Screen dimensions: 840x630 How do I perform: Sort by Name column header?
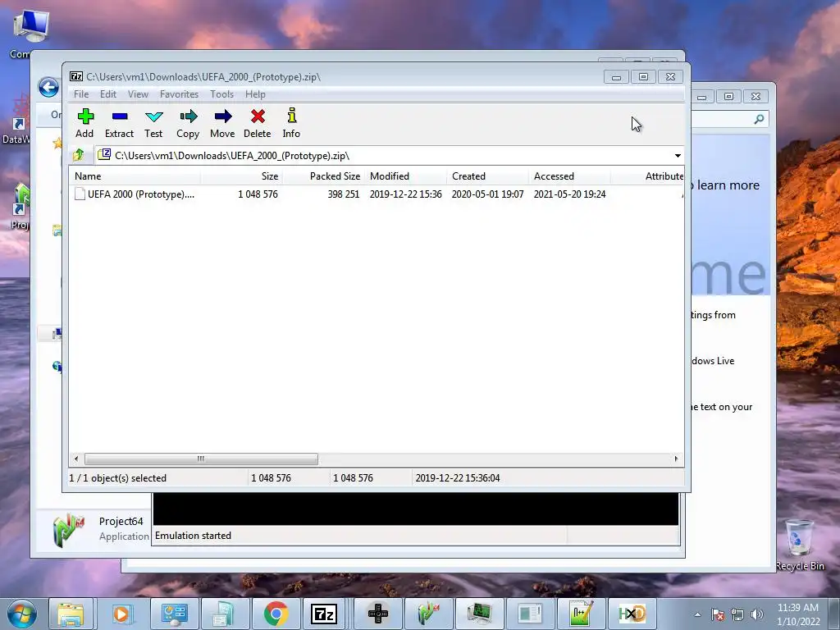pyautogui.click(x=135, y=176)
